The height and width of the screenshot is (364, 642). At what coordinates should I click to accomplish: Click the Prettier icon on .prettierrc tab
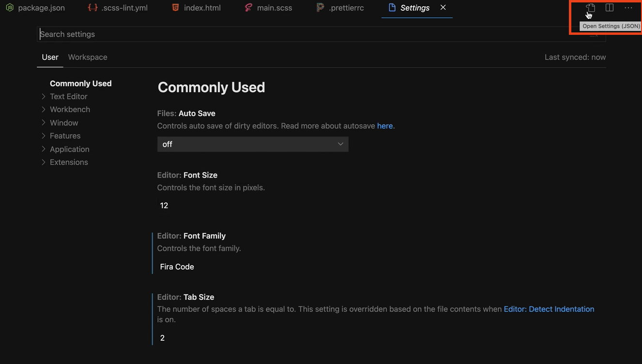320,8
